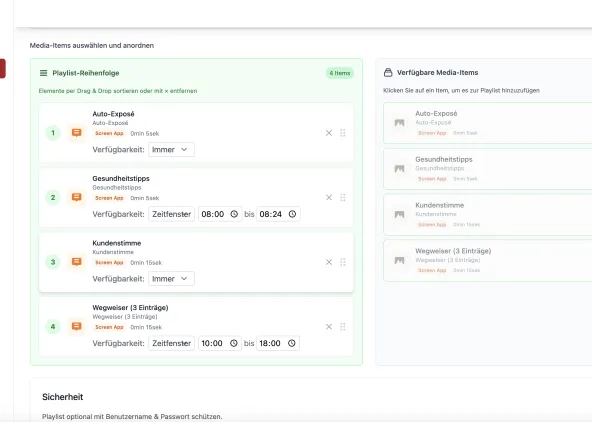Viewport: 592px width, 422px height.
Task: Open Zeitfenster dropdown for Gesundheitstipps
Action: pos(171,214)
